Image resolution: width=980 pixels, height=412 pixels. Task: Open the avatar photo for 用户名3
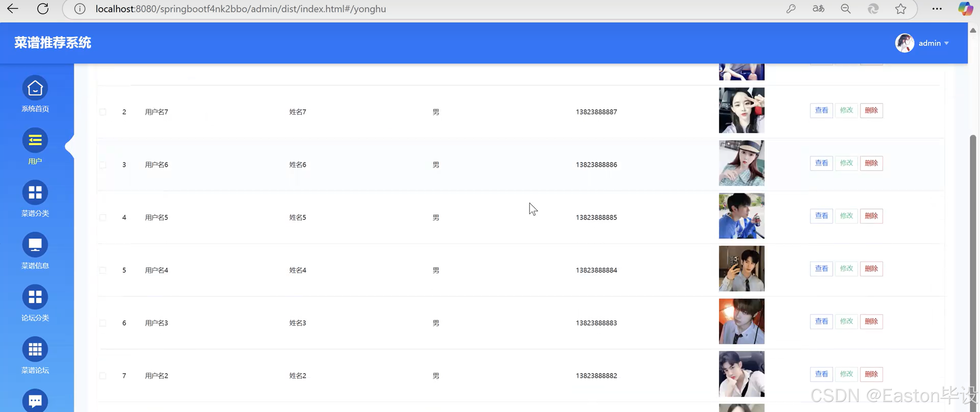741,321
